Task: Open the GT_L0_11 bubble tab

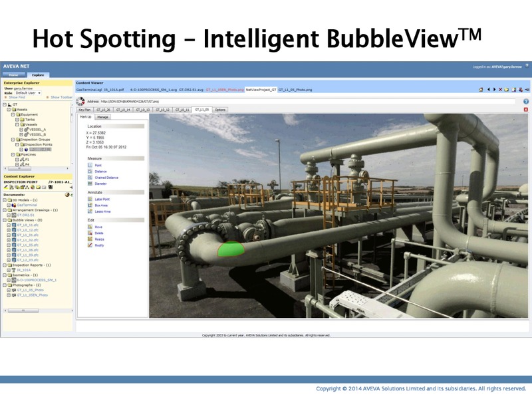Action: pos(182,110)
